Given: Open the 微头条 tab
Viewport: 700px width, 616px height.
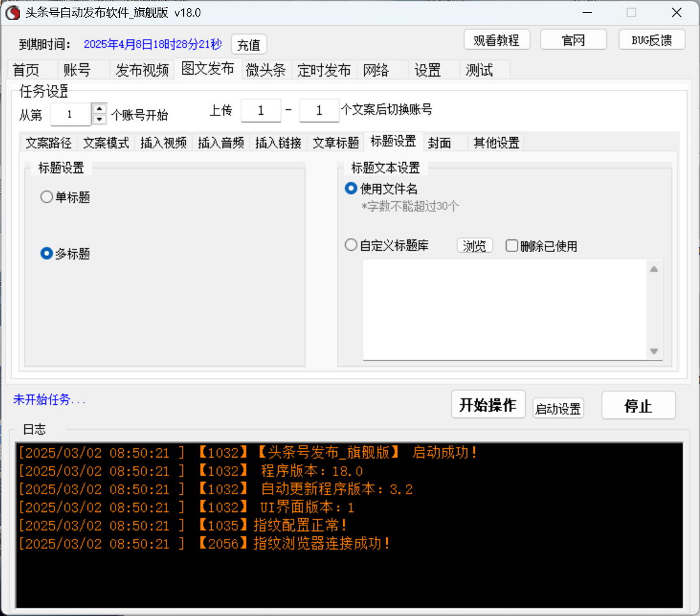Looking at the screenshot, I should (266, 70).
